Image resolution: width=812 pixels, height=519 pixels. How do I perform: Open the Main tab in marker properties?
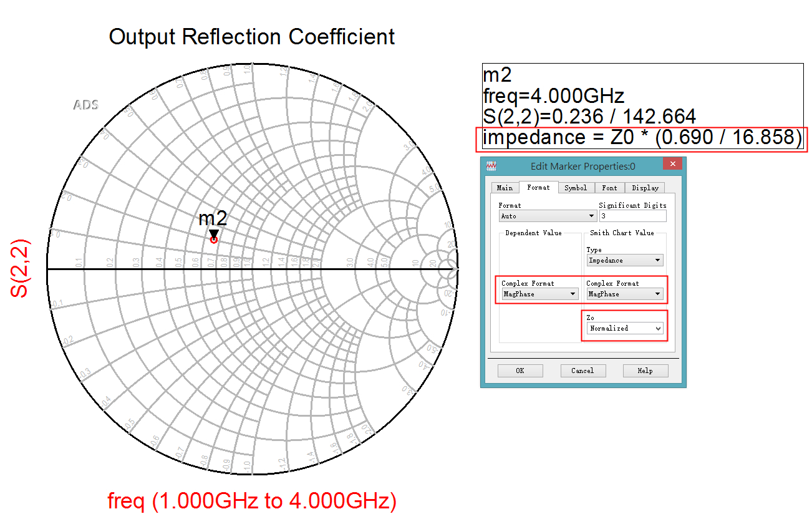click(x=505, y=188)
